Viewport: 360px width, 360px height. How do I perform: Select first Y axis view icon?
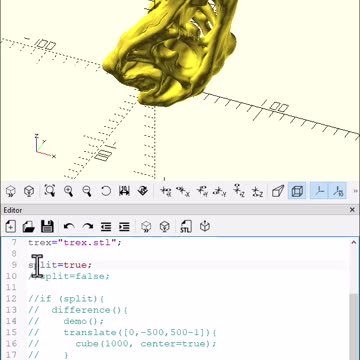click(x=202, y=191)
